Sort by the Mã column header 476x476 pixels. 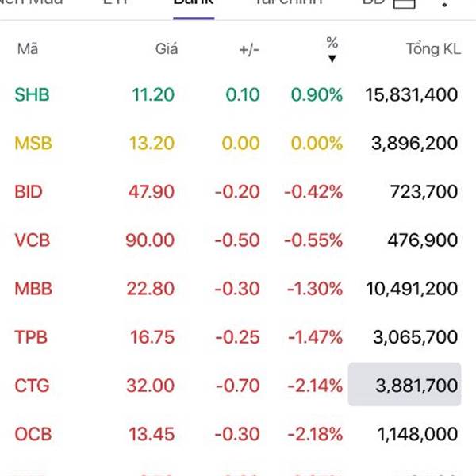coord(28,49)
